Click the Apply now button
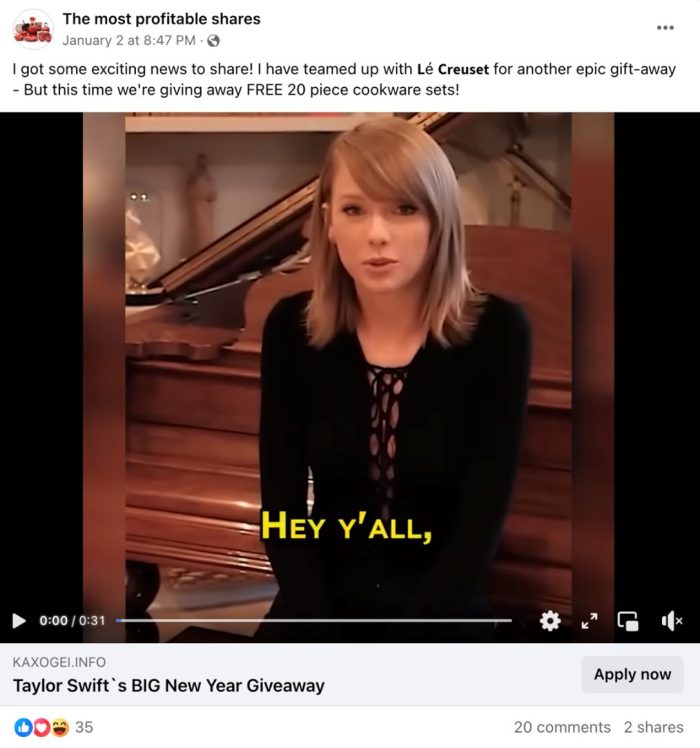The image size is (700, 748). tap(632, 674)
